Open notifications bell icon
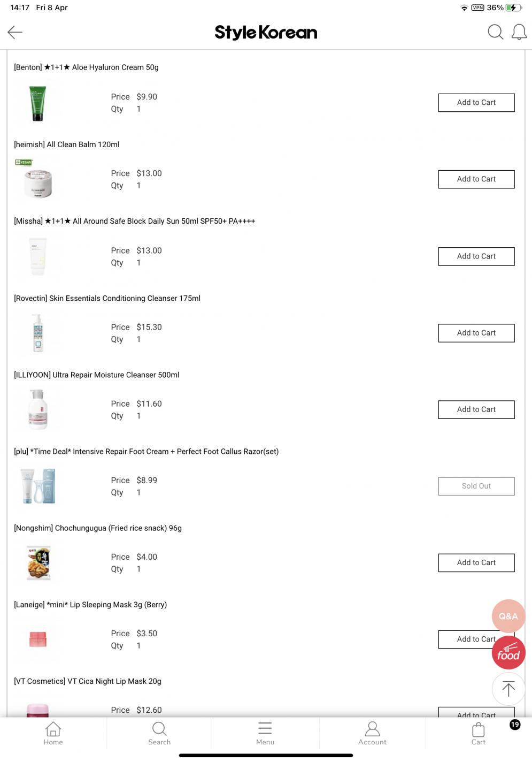 coord(519,32)
